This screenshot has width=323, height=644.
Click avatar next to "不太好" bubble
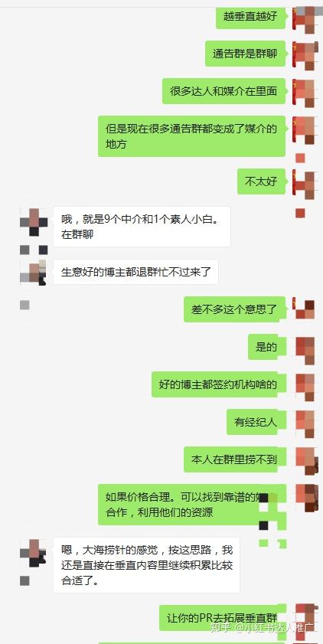[305, 183]
